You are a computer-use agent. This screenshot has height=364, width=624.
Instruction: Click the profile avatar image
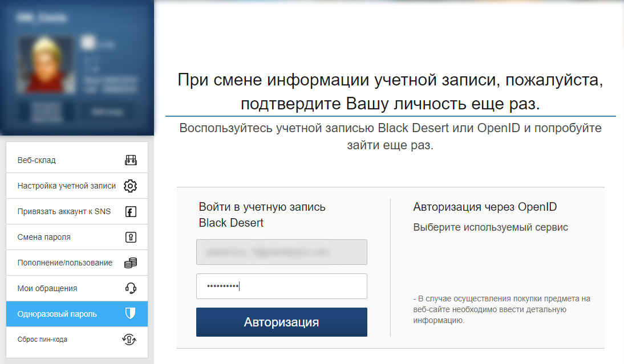coord(46,65)
